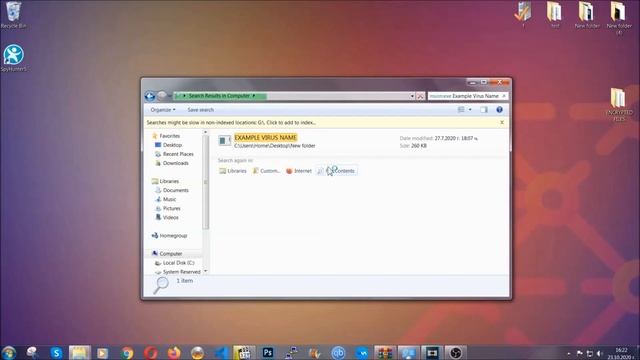Stop the search with the red X button
The height and width of the screenshot is (360, 640).
click(420, 96)
